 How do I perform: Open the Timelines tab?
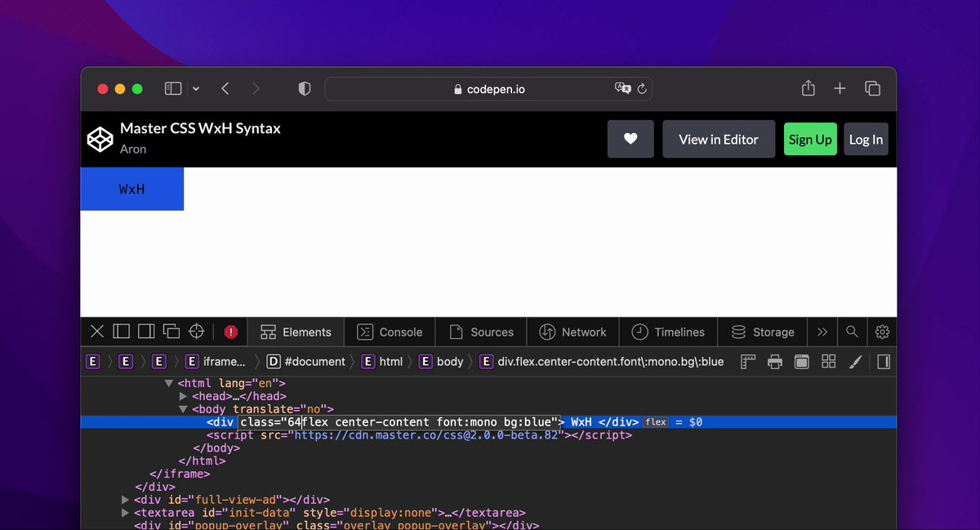pos(668,332)
